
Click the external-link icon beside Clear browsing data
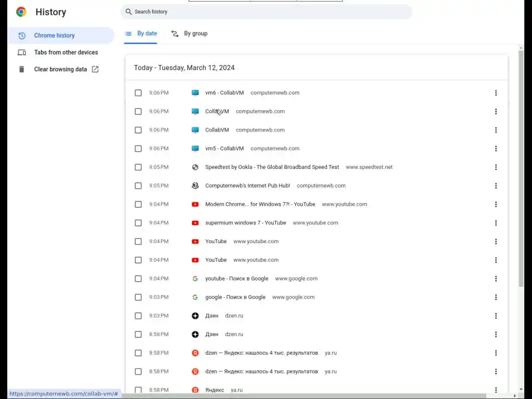pyautogui.click(x=96, y=69)
